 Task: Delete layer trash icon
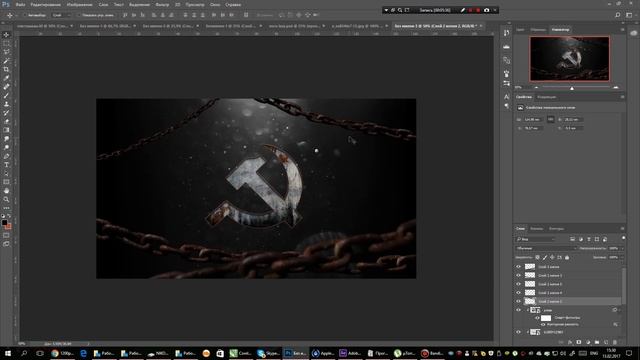click(615, 342)
